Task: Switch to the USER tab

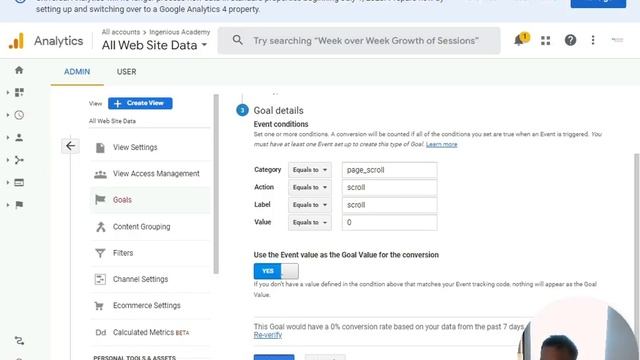Action: click(127, 72)
